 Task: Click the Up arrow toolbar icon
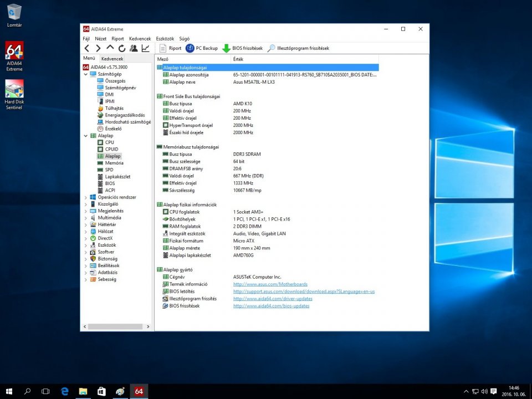tap(110, 48)
